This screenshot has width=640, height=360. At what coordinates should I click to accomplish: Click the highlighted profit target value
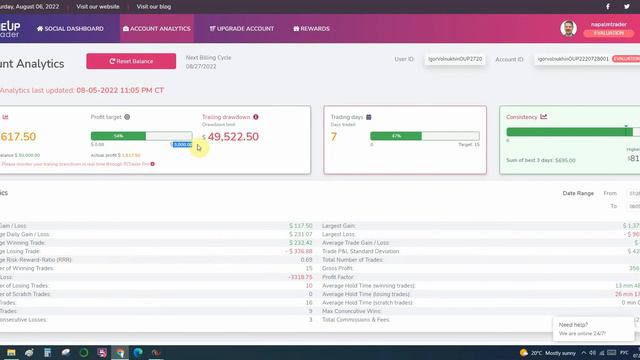(182, 144)
